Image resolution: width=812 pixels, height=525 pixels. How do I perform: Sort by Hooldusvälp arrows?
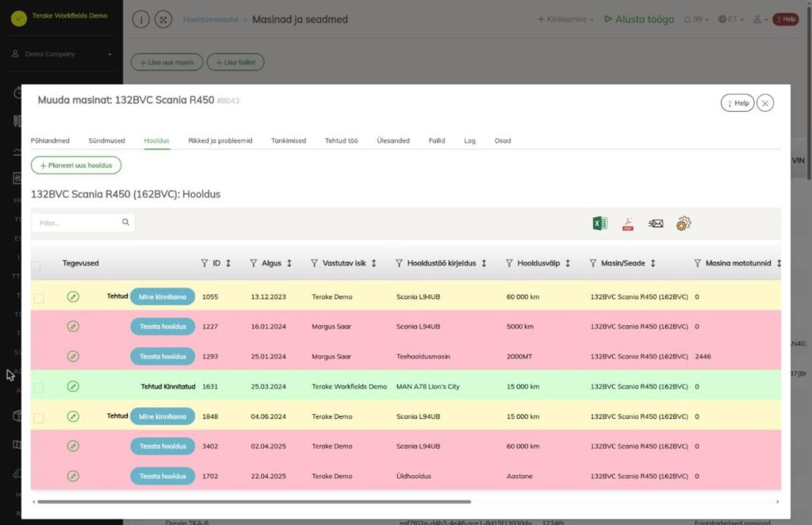pyautogui.click(x=568, y=263)
